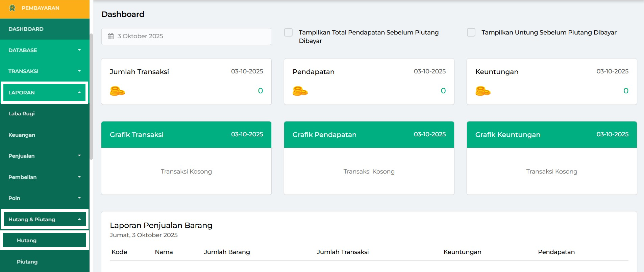The width and height of the screenshot is (644, 272).
Task: Click the Pembayaran logo badge icon
Action: point(13,8)
